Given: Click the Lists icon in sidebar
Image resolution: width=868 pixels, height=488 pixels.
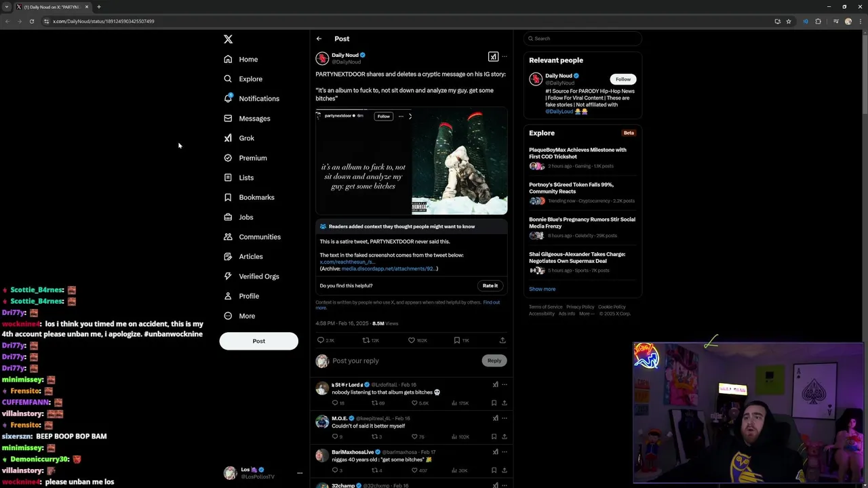Looking at the screenshot, I should tap(228, 178).
